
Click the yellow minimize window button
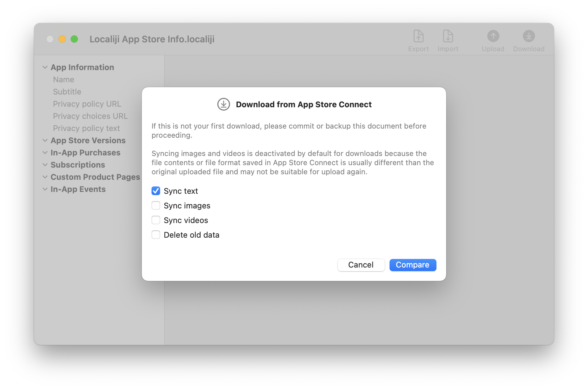[62, 39]
